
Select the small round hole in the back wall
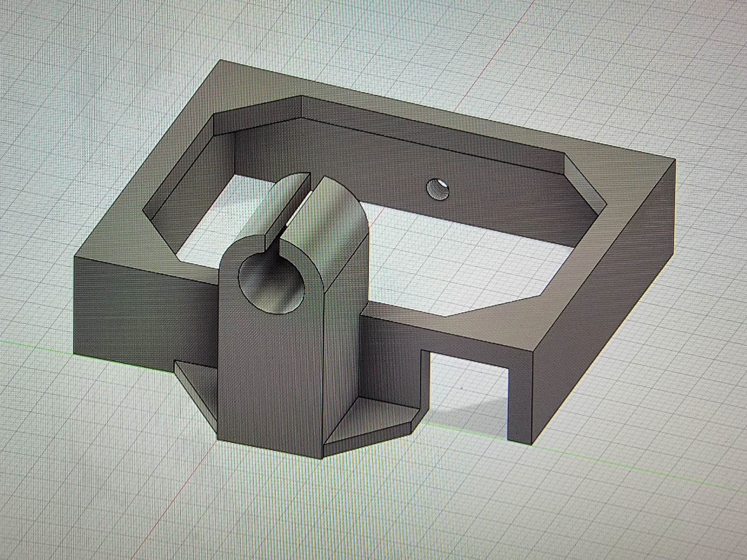coord(439,189)
